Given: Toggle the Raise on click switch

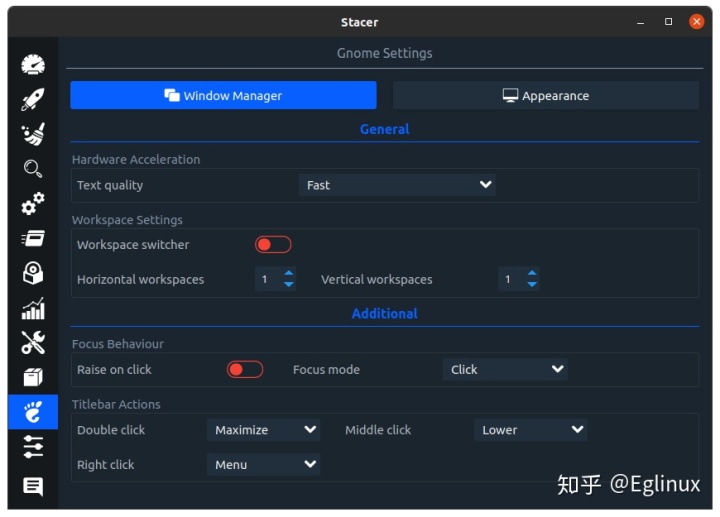Looking at the screenshot, I should pyautogui.click(x=245, y=370).
